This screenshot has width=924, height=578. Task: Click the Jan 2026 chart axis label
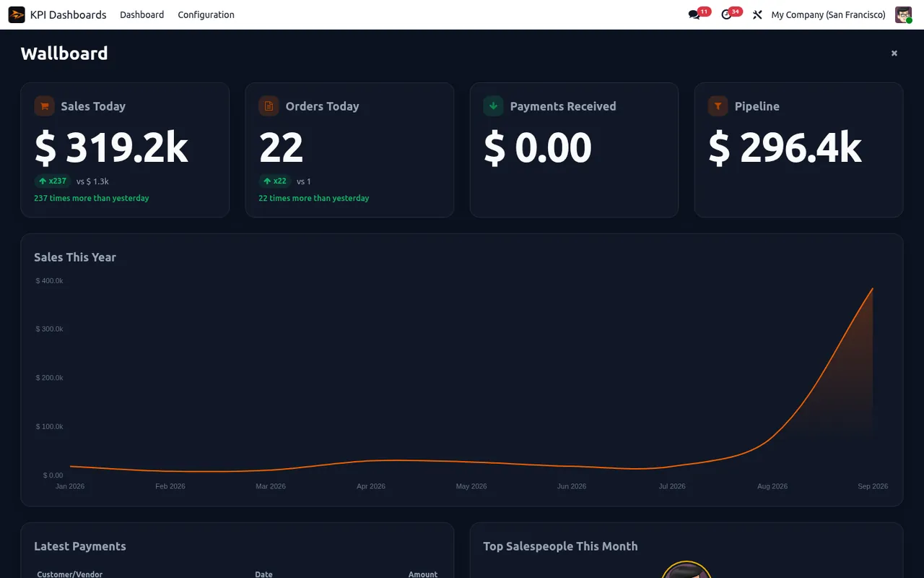(70, 486)
